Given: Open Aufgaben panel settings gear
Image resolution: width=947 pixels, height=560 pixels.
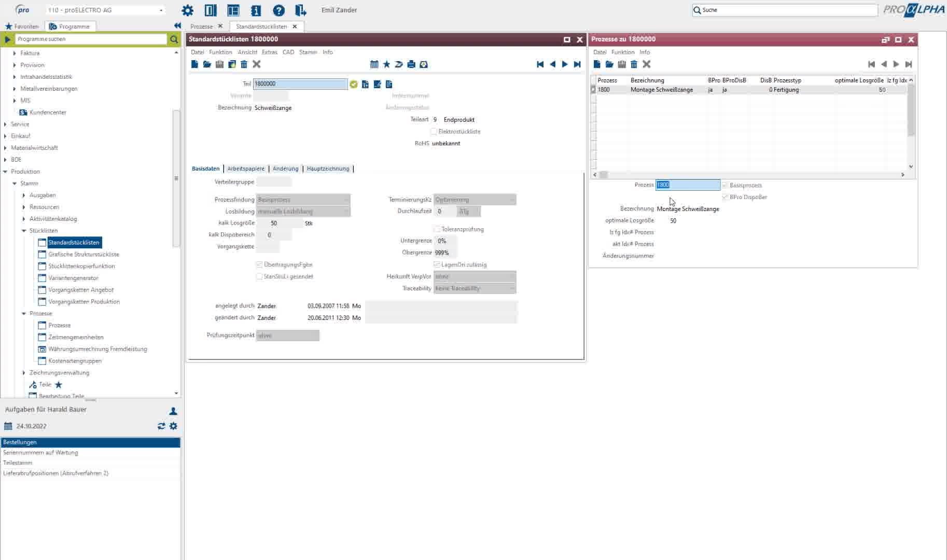Looking at the screenshot, I should (173, 426).
